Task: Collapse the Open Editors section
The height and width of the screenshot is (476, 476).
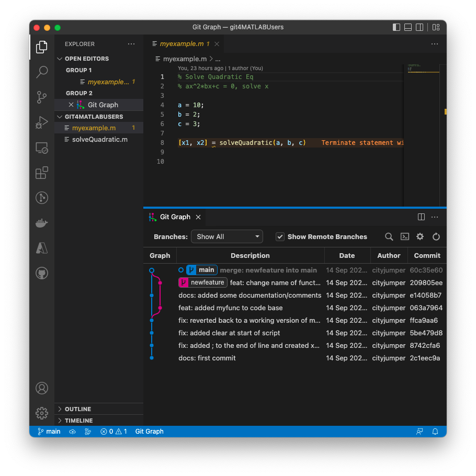Action: coord(99,59)
